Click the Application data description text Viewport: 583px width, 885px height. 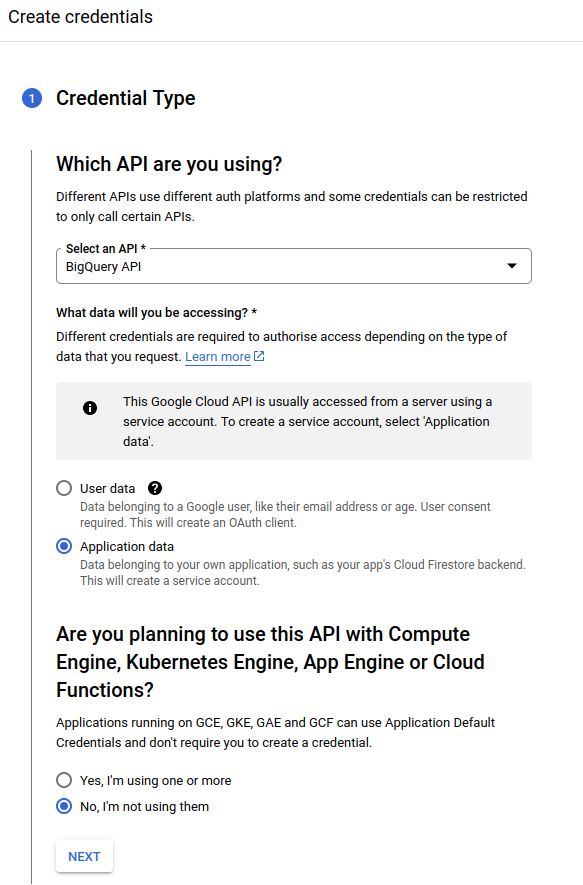click(303, 573)
